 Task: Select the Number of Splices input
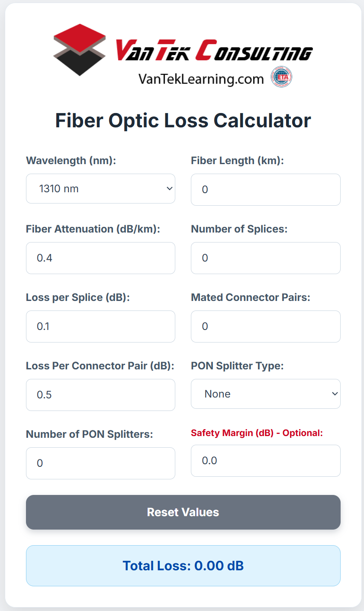pos(265,258)
